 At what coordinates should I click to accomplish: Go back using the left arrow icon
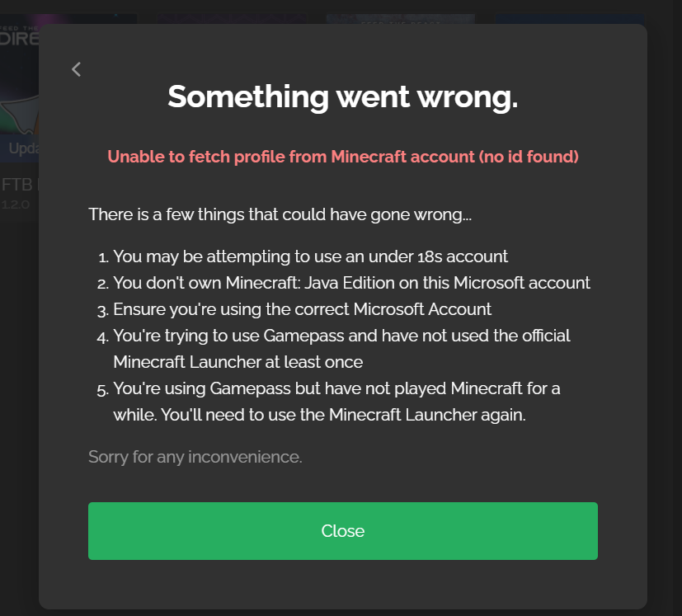pyautogui.click(x=76, y=69)
